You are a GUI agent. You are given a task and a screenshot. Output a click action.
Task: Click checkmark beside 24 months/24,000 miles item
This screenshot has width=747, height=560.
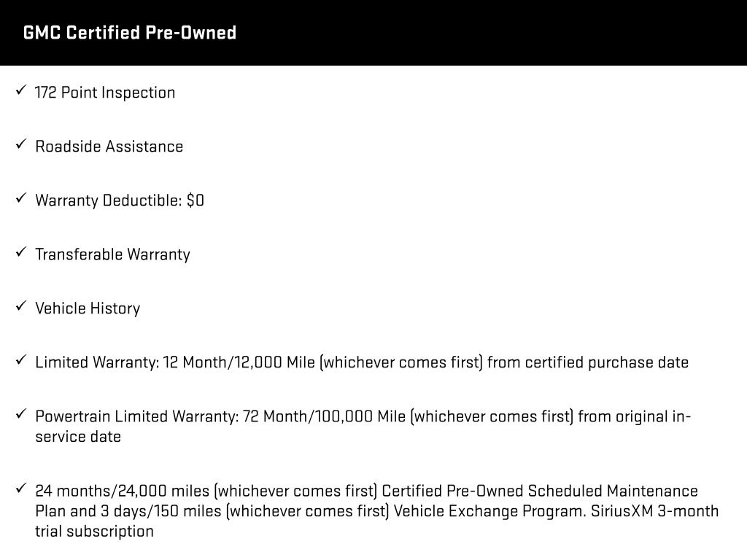(x=20, y=490)
